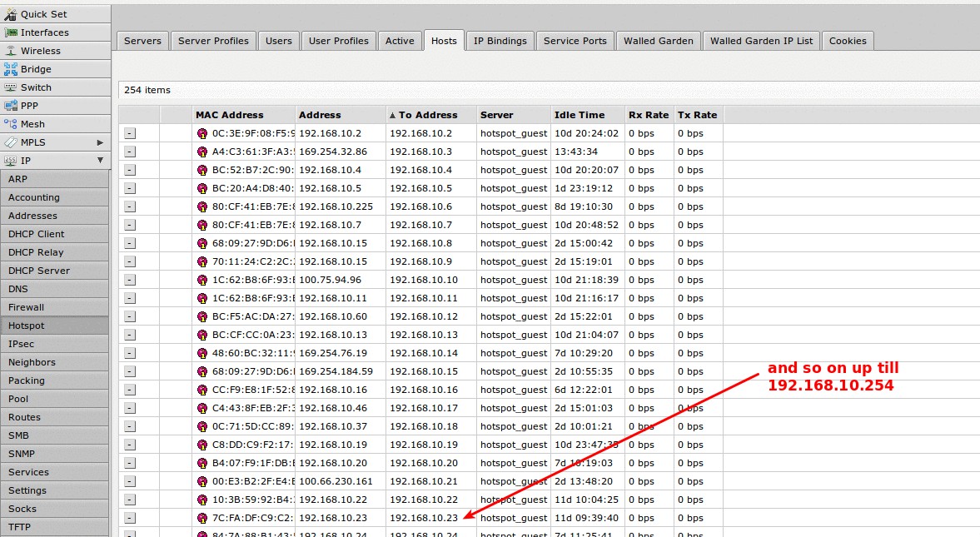This screenshot has width=980, height=537.
Task: Open the SNMP entry
Action: point(54,454)
